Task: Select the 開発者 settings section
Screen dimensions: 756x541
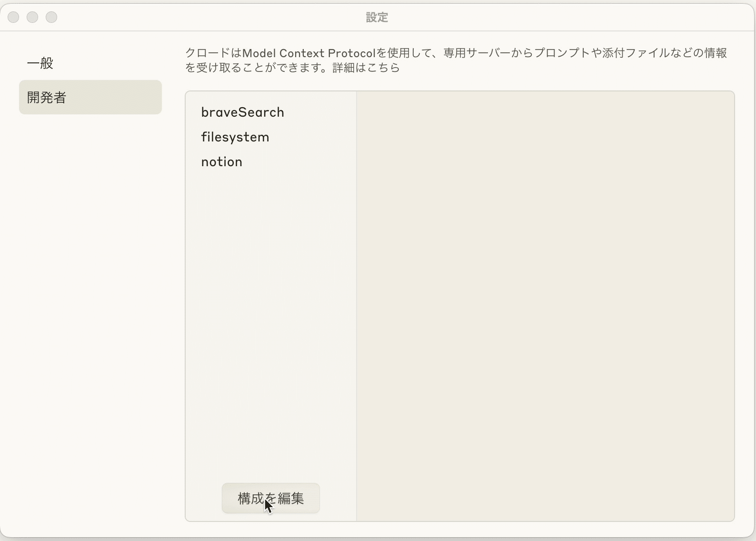Action: [90, 97]
